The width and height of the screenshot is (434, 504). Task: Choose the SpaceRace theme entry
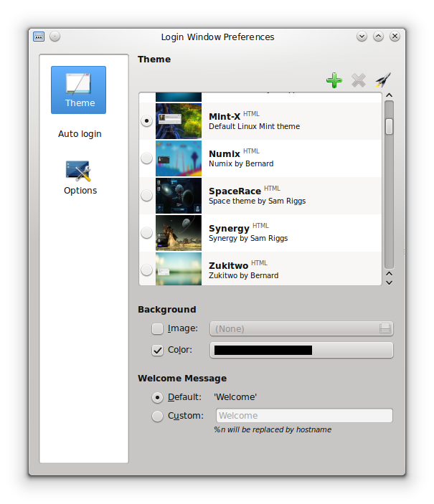260,196
